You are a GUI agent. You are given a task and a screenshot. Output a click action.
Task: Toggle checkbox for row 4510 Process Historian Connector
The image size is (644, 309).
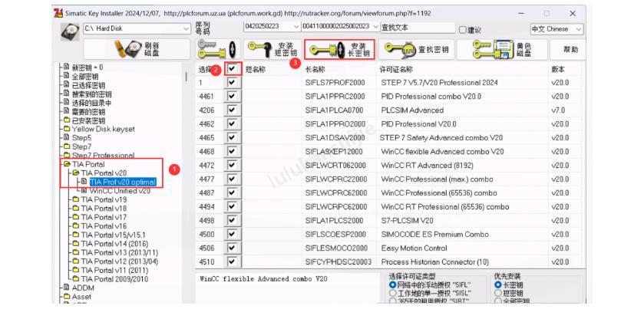click(233, 261)
